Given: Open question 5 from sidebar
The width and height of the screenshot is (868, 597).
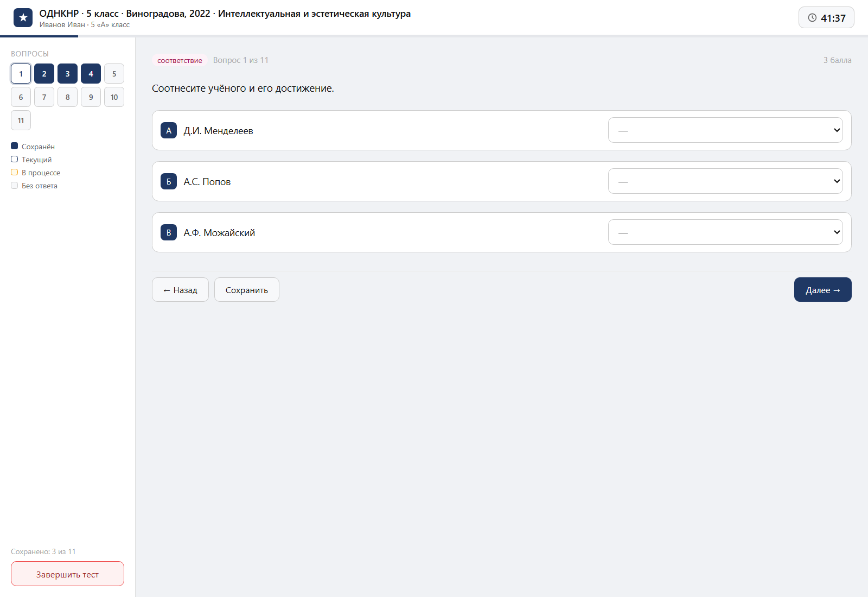Looking at the screenshot, I should [114, 74].
